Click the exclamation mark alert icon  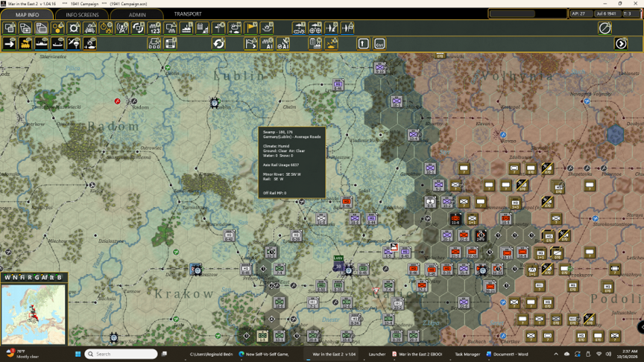(x=363, y=43)
